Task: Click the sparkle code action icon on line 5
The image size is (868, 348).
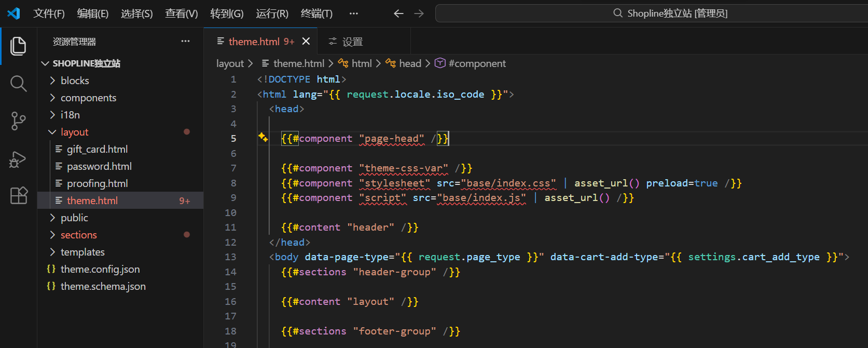Action: pos(263,138)
